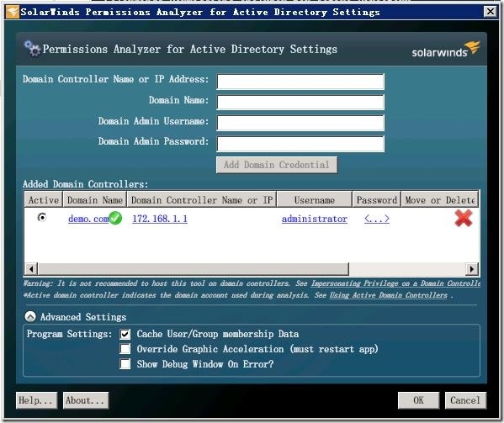Focus the Domain Admin Username field
504x423 pixels.
300,123
